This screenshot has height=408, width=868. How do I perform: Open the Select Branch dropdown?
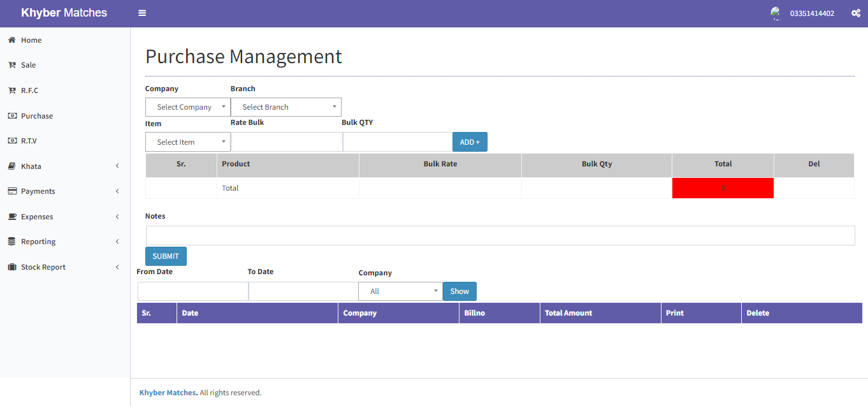pyautogui.click(x=286, y=107)
